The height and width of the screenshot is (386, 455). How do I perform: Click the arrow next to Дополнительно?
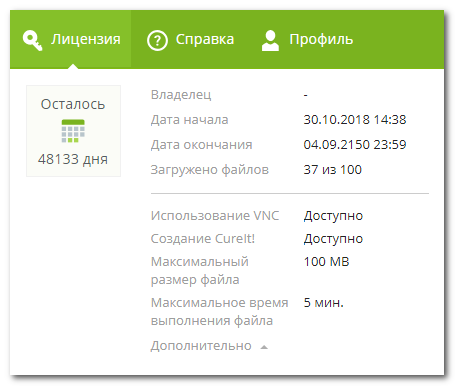point(264,347)
